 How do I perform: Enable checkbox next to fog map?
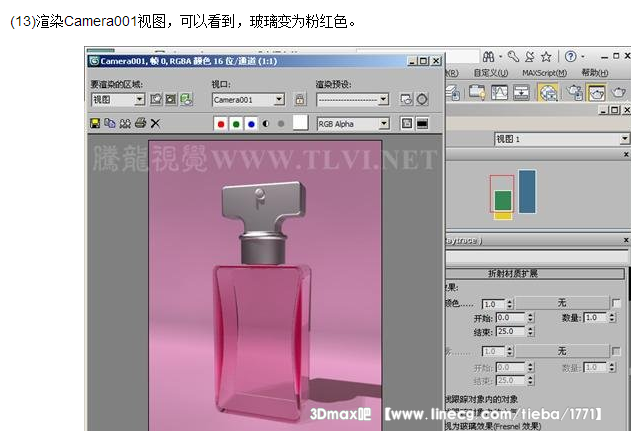coord(616,352)
